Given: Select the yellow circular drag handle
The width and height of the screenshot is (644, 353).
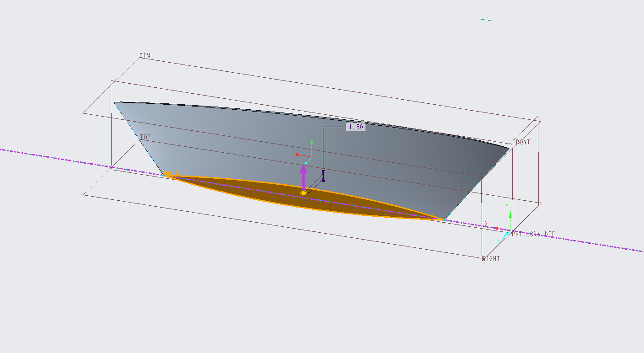Looking at the screenshot, I should [x=304, y=193].
